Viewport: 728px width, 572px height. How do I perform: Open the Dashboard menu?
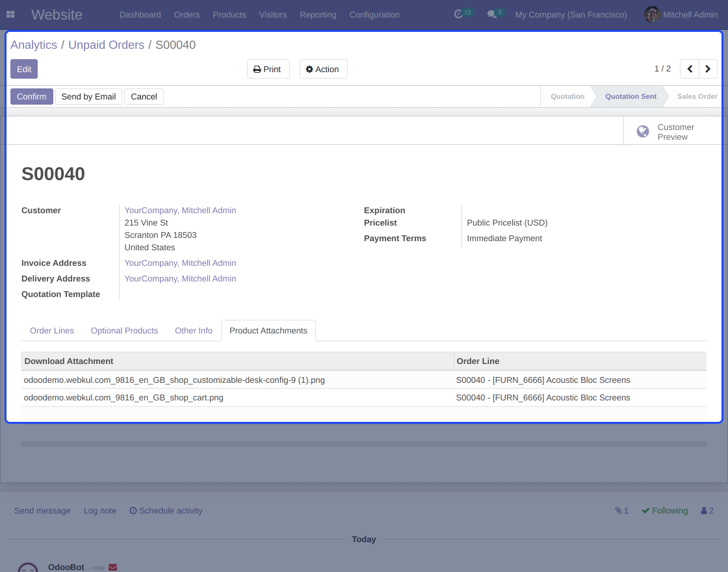(x=140, y=15)
